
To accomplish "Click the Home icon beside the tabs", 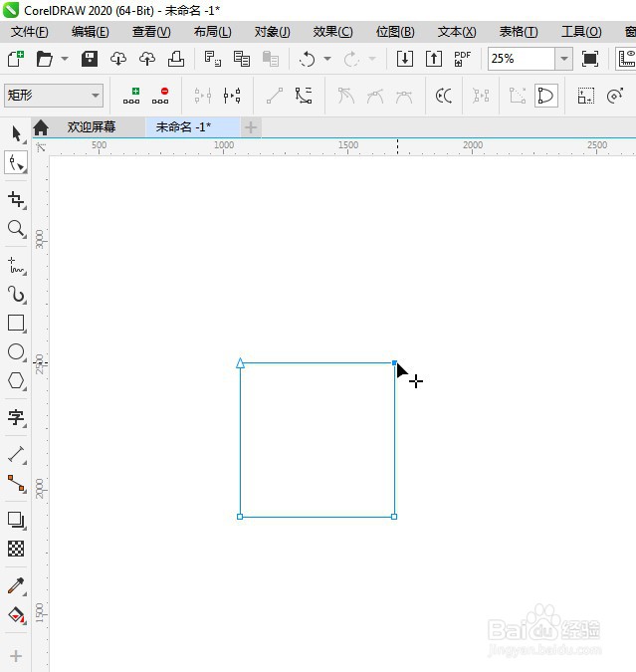I will (41, 126).
